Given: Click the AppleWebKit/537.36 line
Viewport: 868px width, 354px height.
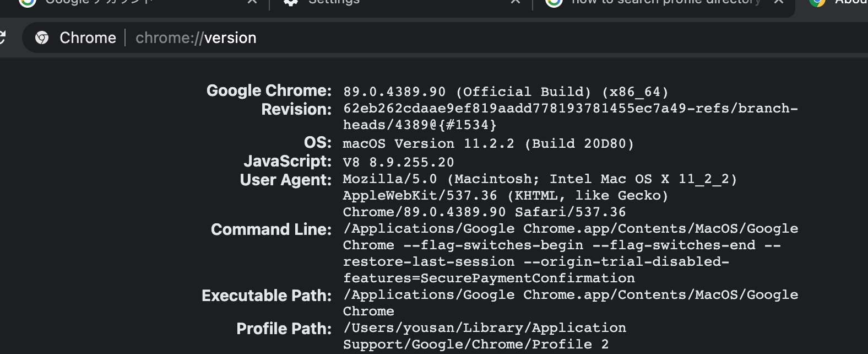Looking at the screenshot, I should 506,195.
